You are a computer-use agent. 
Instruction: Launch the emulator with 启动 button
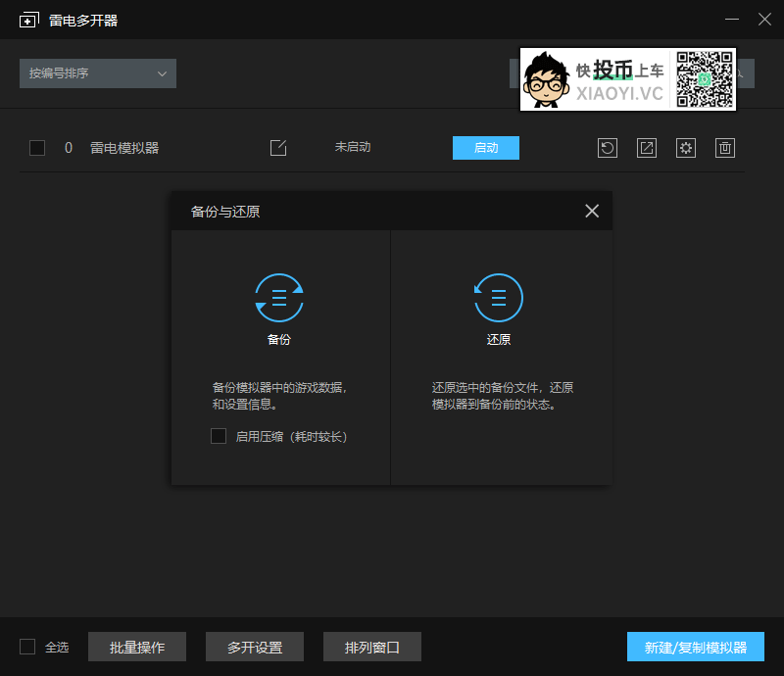coord(485,147)
